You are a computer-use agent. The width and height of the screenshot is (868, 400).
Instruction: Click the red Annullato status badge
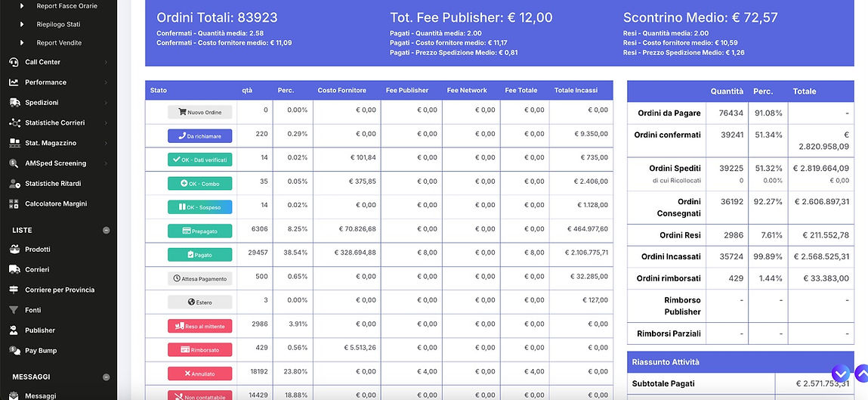(x=199, y=374)
